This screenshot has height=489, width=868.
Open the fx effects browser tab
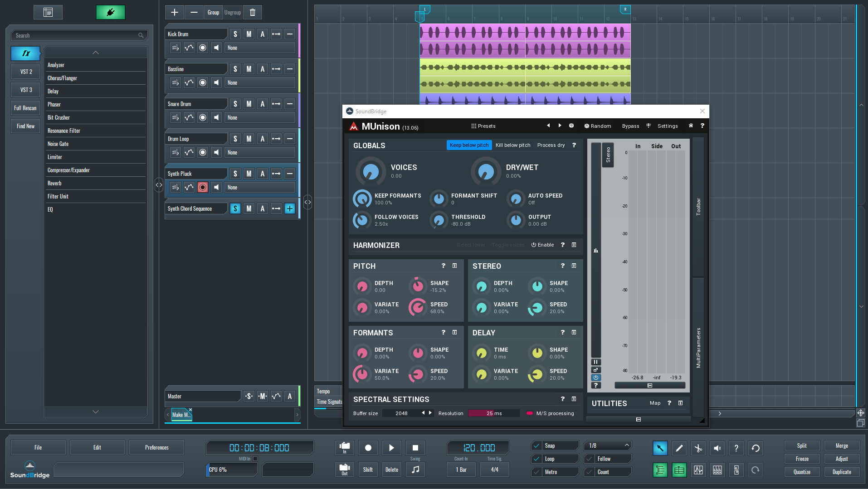coord(26,53)
